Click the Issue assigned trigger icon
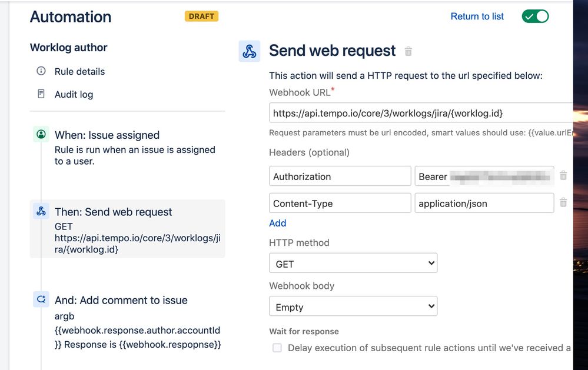Screen dimensions: 588x370 [41, 135]
